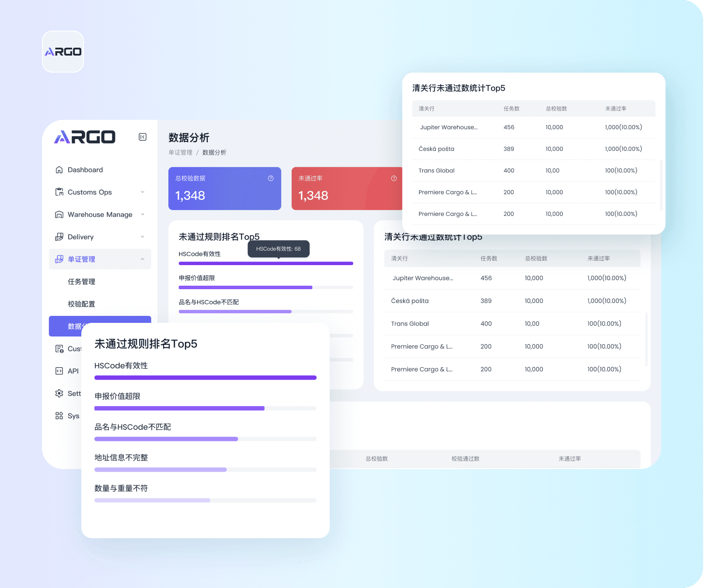Click the 总校验数据 blue stat card
The height and width of the screenshot is (588, 704).
click(225, 189)
